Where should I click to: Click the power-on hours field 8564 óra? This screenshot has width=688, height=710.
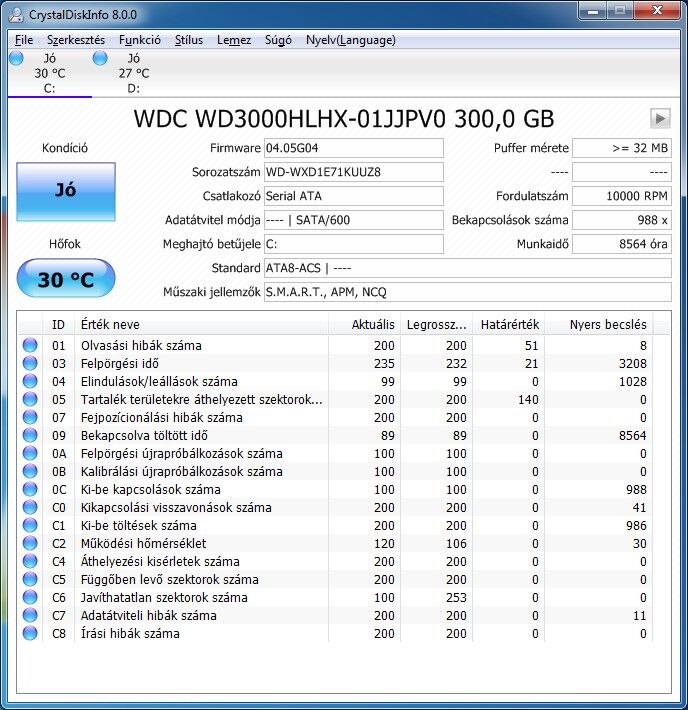(622, 244)
